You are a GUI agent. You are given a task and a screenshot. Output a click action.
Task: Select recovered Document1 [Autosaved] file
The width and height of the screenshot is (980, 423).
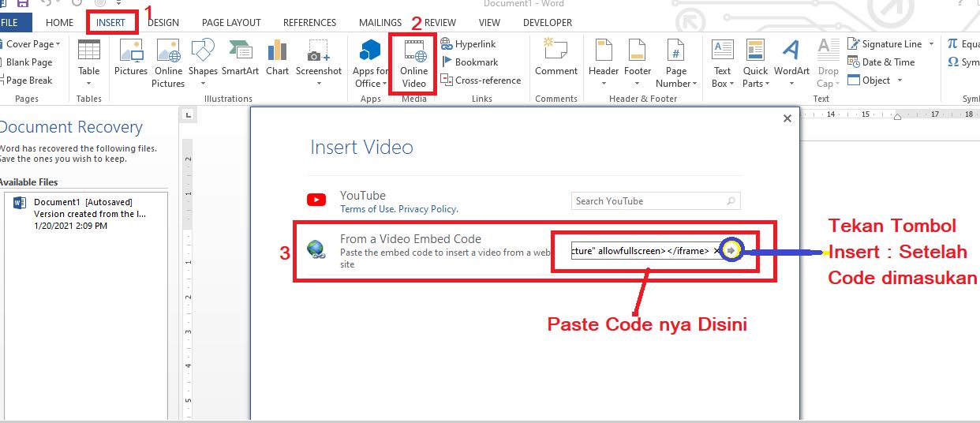[x=85, y=214]
